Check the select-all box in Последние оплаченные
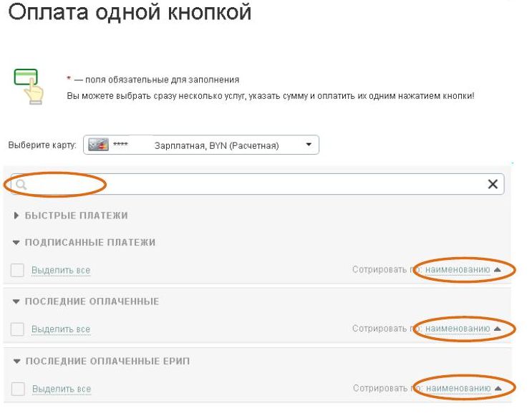Image resolution: width=532 pixels, height=416 pixels. [18, 329]
